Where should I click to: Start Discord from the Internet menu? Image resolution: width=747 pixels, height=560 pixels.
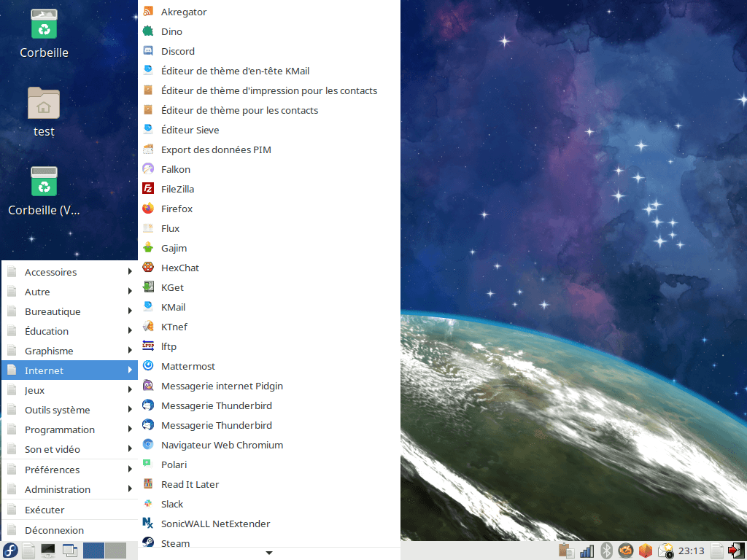(268, 51)
